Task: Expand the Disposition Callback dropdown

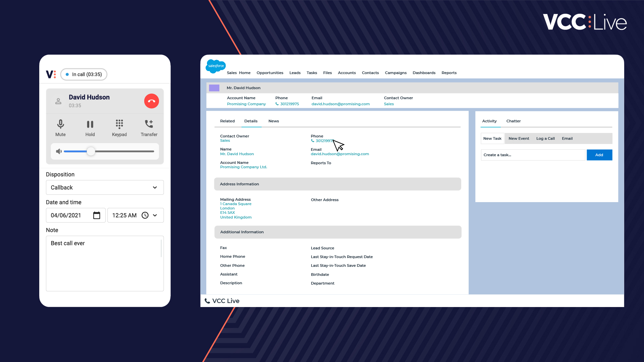Action: 155,187
